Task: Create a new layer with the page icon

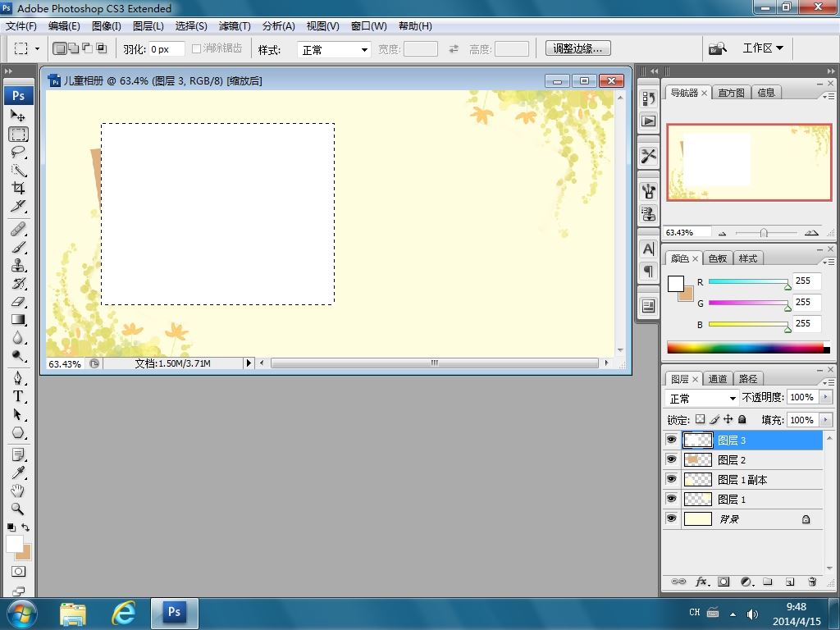Action: pos(790,582)
